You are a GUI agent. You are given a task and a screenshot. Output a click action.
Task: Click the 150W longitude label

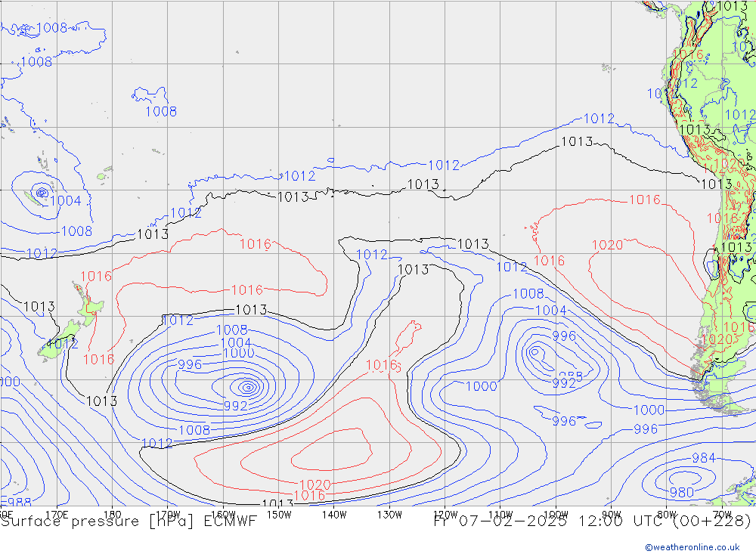coord(279,515)
